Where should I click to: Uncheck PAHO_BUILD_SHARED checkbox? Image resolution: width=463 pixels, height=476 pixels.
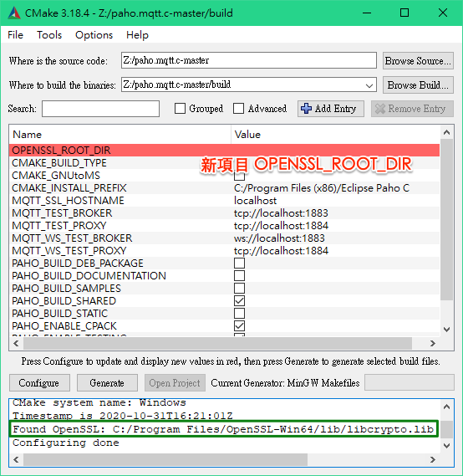tap(239, 301)
